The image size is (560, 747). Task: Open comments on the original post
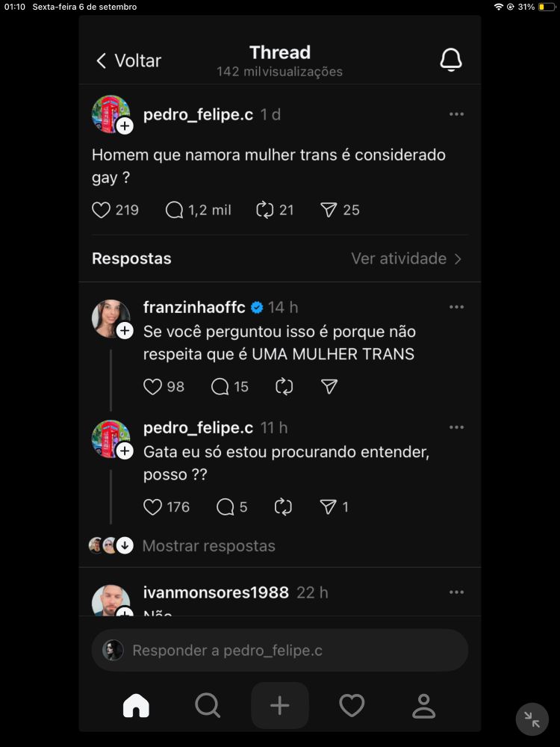click(x=174, y=210)
